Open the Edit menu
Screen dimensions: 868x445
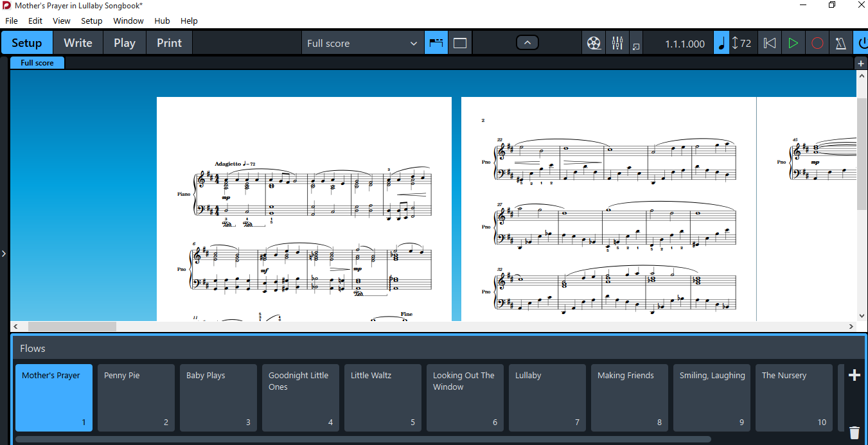(x=35, y=21)
